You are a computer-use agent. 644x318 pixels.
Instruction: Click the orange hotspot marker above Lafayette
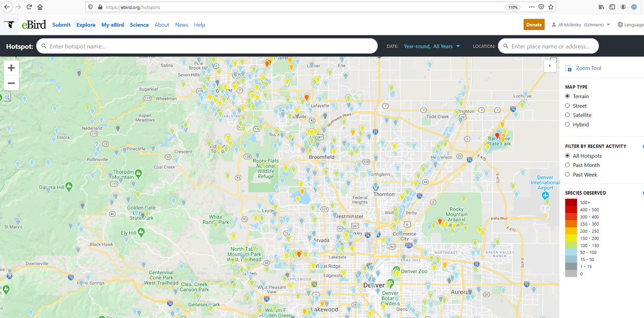(x=306, y=98)
